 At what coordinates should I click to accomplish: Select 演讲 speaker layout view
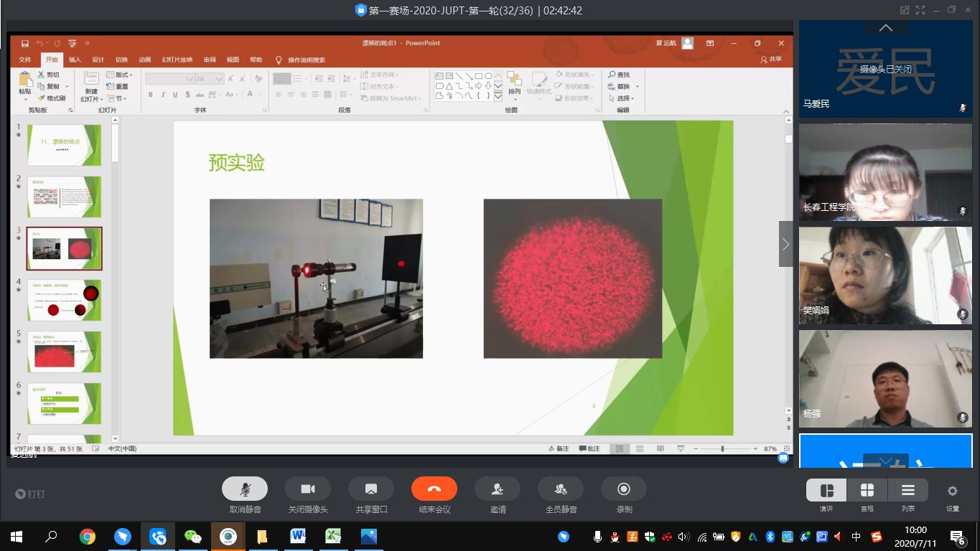coord(826,491)
